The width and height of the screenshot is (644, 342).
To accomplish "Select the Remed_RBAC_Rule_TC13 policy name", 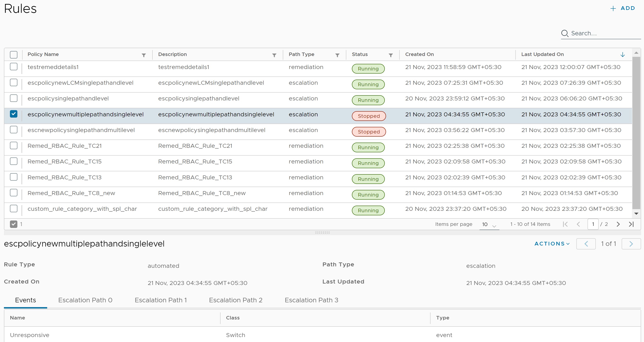I will 65,178.
